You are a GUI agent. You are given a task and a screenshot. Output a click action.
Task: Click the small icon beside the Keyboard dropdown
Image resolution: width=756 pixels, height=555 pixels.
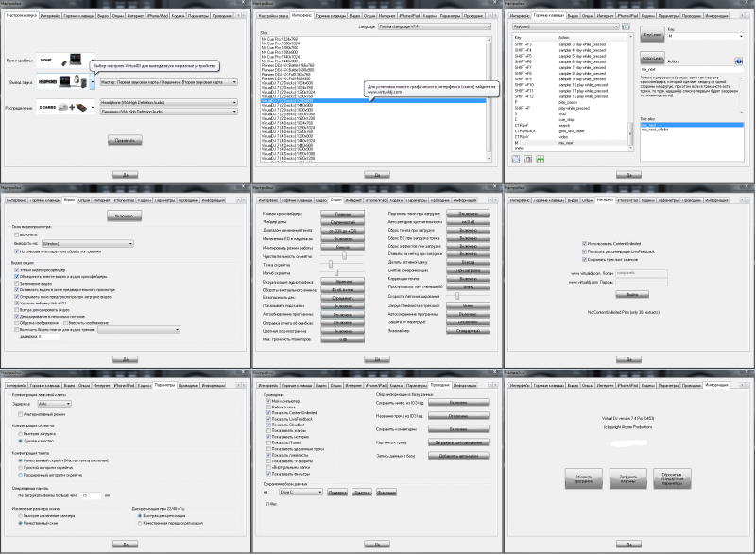(626, 26)
